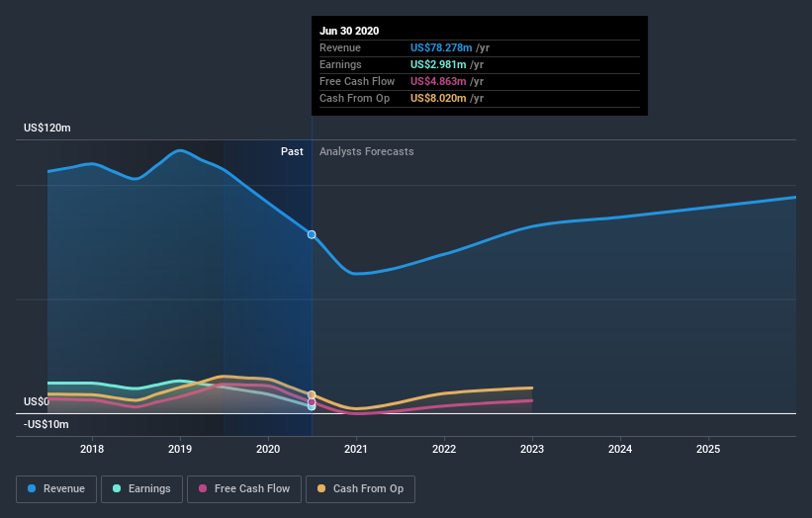The image size is (812, 518).
Task: Click the Analysts Forecasts label
Action: pyautogui.click(x=367, y=151)
